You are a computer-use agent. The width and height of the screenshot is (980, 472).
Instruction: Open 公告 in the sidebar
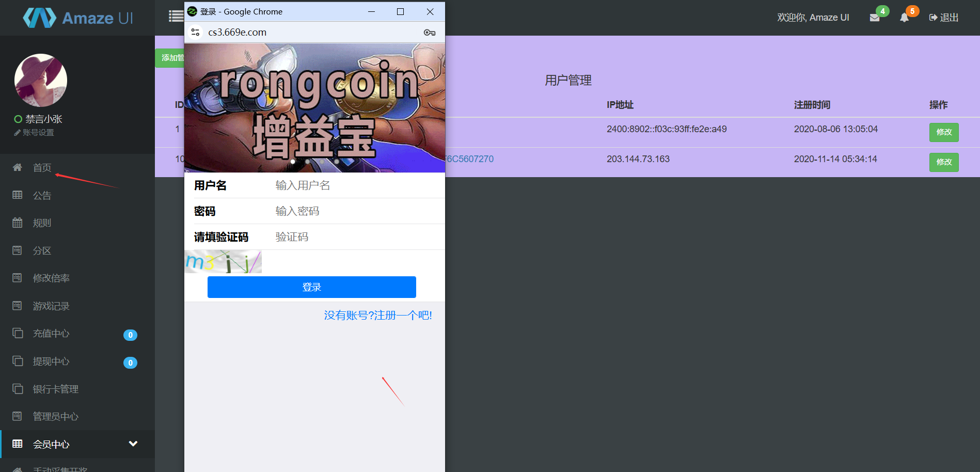point(42,195)
